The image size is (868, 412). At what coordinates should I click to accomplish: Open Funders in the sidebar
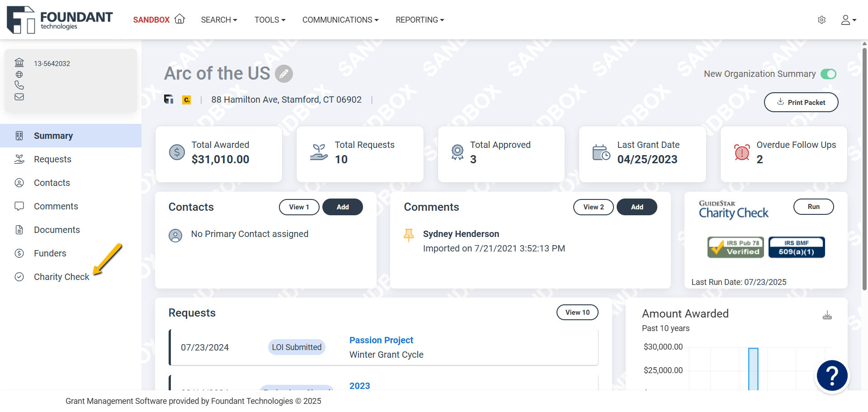pos(71,253)
